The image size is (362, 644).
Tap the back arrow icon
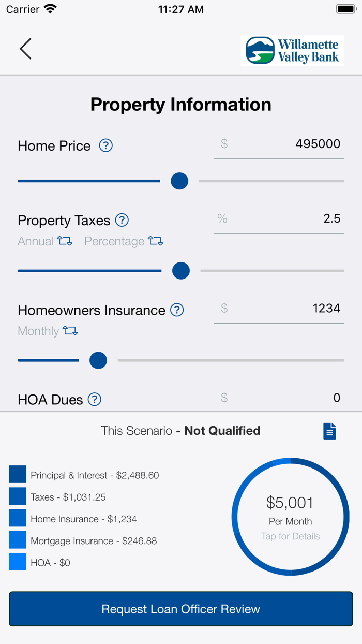(25, 49)
